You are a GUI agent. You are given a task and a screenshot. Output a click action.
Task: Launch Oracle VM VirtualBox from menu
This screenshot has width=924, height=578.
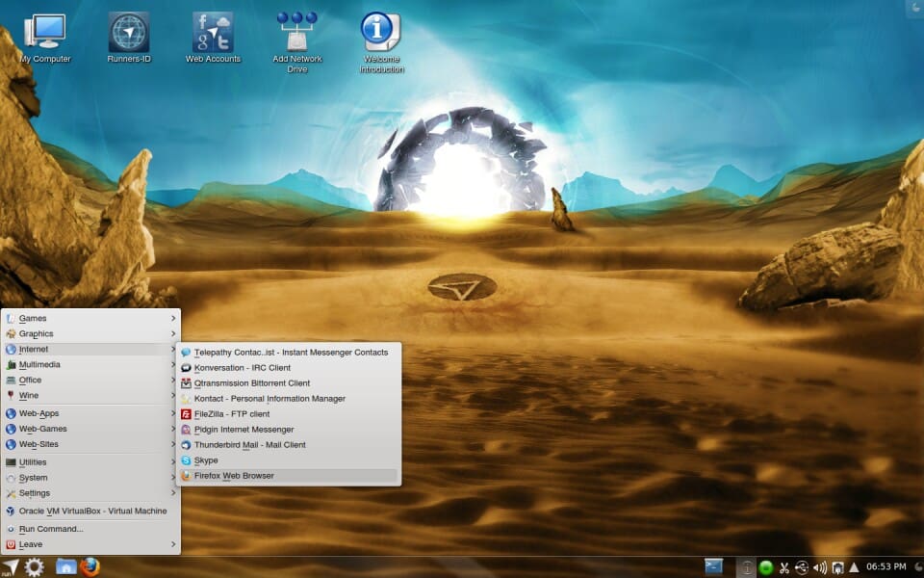(91, 511)
